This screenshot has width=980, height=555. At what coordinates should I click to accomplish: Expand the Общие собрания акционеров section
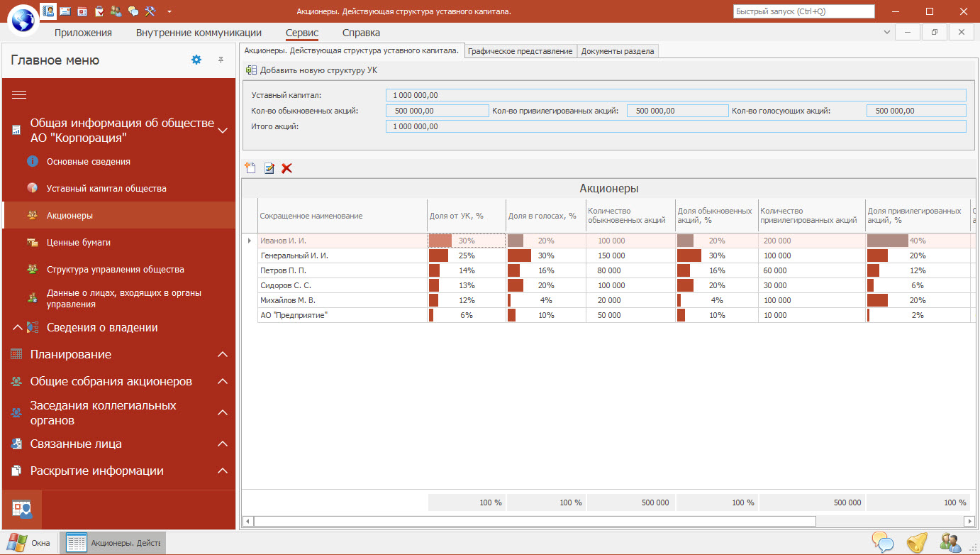tap(222, 382)
